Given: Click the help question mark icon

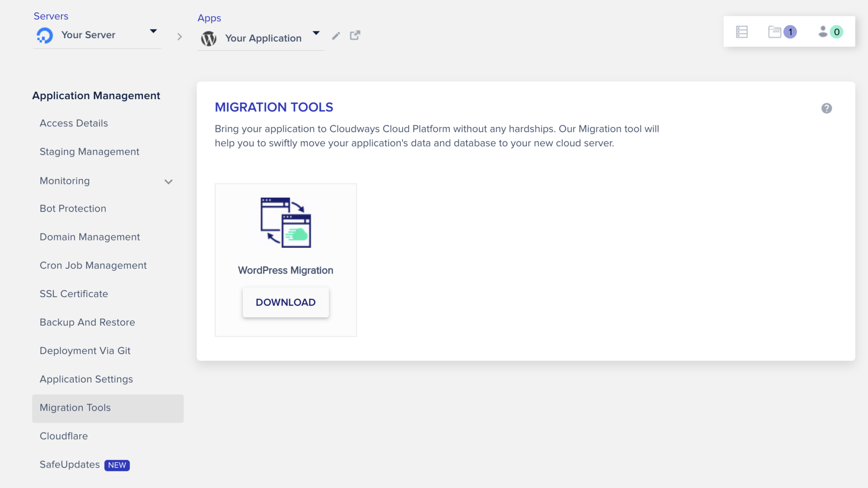Looking at the screenshot, I should pos(826,108).
